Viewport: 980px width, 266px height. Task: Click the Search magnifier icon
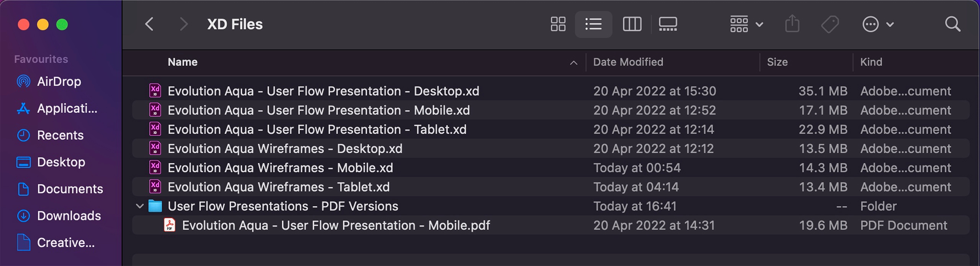pos(952,24)
